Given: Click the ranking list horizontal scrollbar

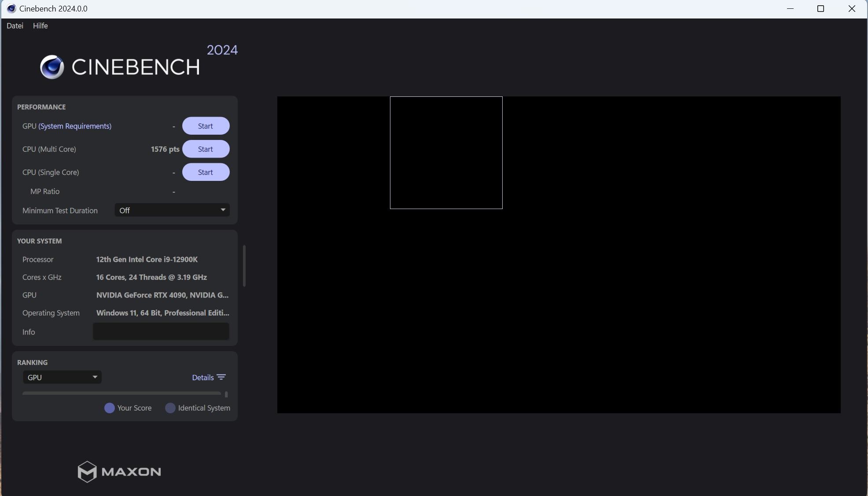Looking at the screenshot, I should (x=121, y=393).
